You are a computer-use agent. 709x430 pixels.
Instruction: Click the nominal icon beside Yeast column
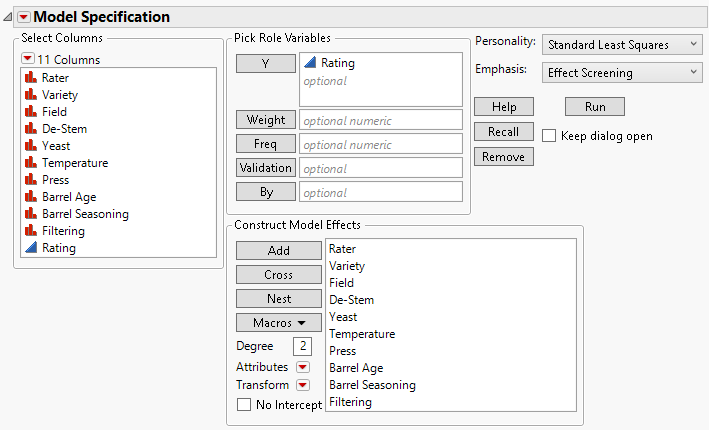point(32,145)
